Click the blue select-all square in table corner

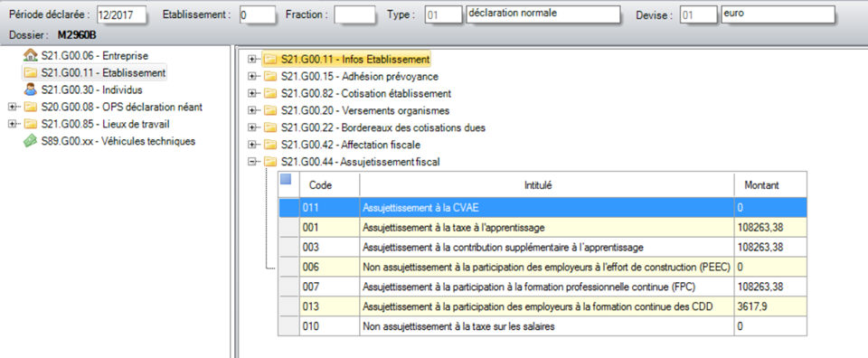point(286,179)
